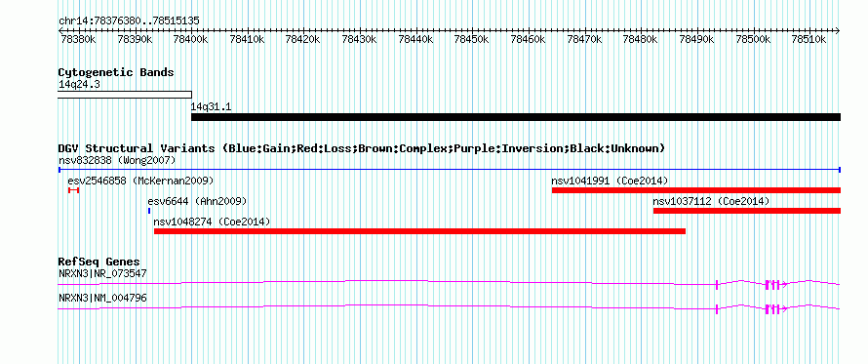The height and width of the screenshot is (364, 868).
Task: Open variant esv6644 (Ahn2009) label
Action: [197, 201]
